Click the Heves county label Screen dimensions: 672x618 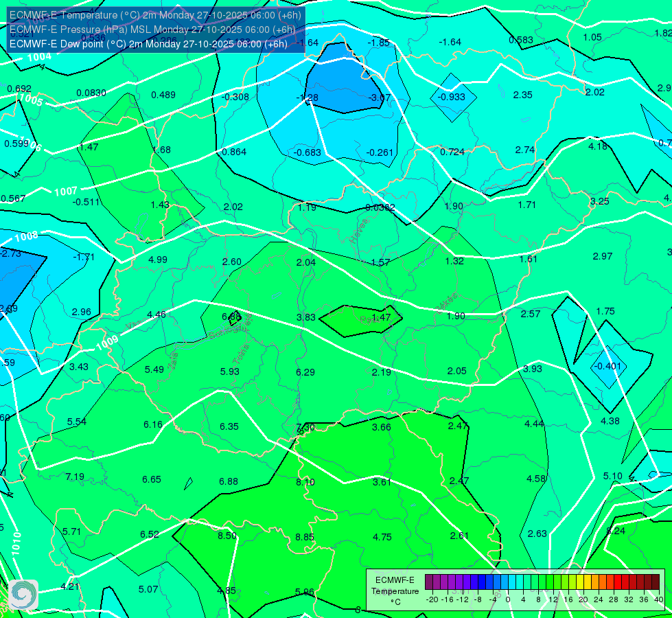pos(359,231)
